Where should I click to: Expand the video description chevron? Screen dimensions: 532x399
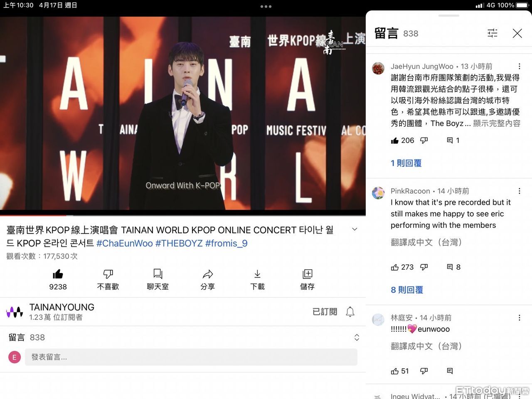[355, 229]
